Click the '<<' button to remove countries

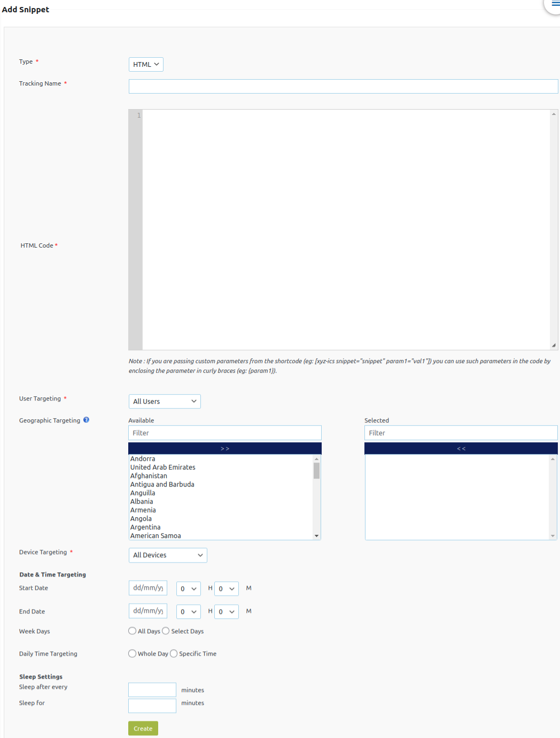461,448
